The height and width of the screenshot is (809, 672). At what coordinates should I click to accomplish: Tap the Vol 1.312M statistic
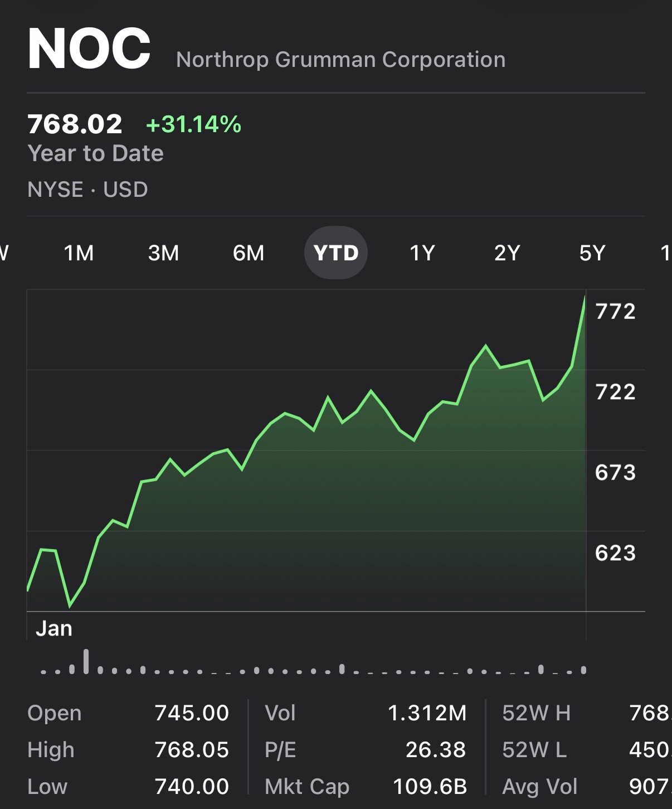(x=426, y=713)
